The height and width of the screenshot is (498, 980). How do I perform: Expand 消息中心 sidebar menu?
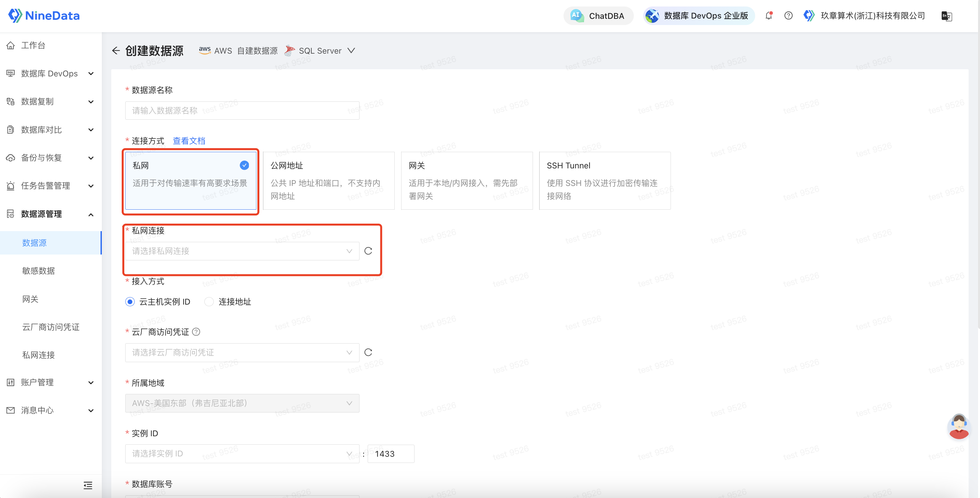tap(51, 411)
